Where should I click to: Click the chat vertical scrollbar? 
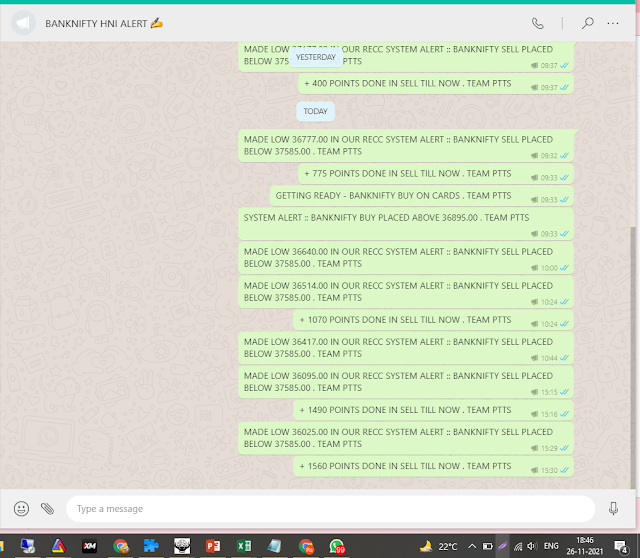(633, 358)
